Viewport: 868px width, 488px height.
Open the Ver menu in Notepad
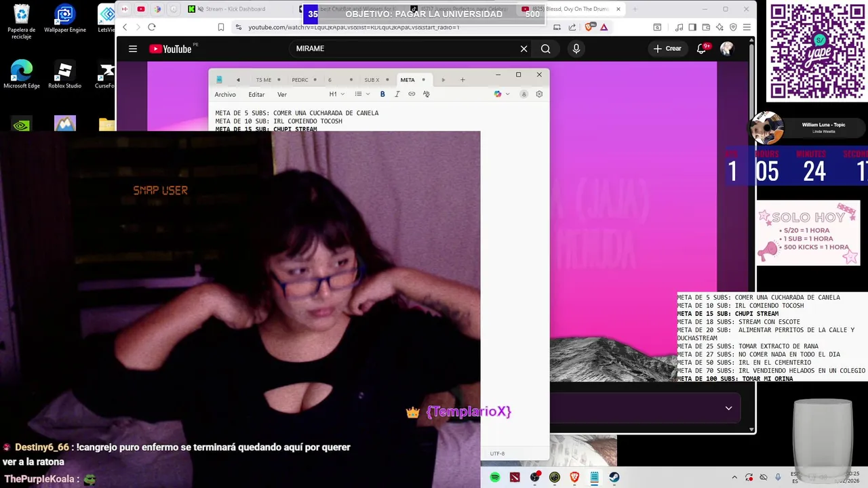[x=282, y=94]
